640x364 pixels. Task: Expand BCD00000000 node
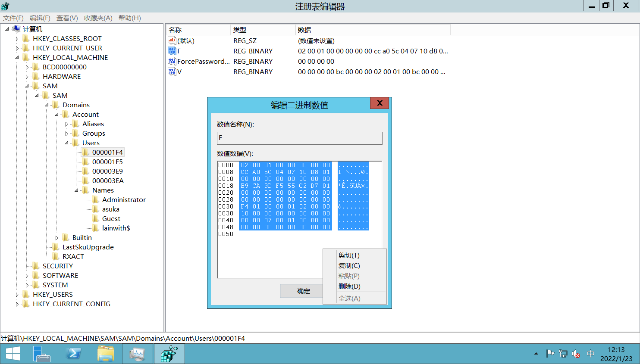click(x=27, y=67)
